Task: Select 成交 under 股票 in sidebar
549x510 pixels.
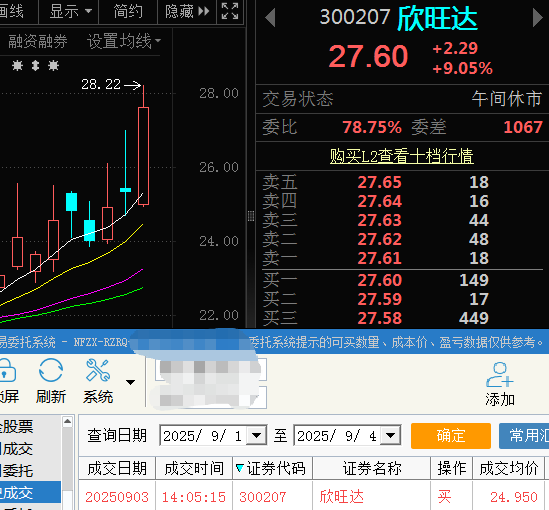Action: pos(17,448)
